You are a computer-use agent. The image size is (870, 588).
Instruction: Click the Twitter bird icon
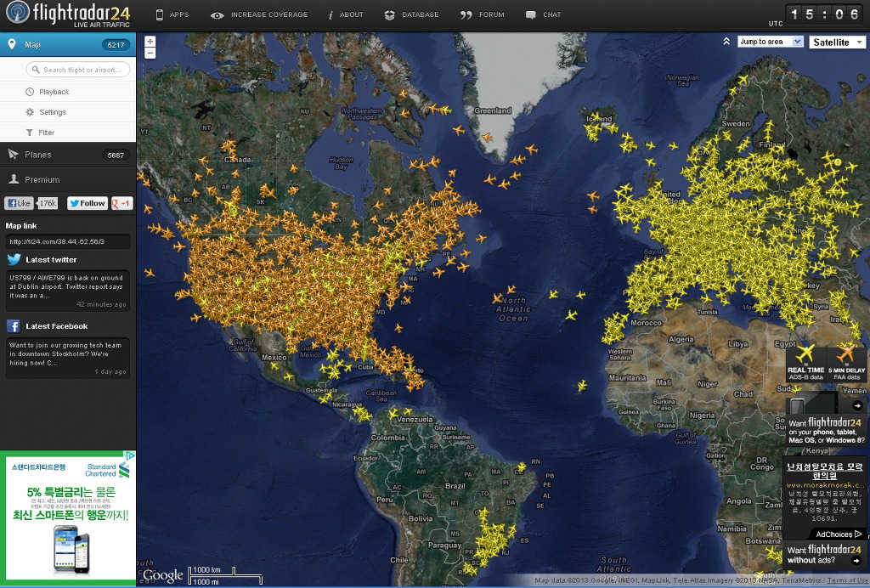click(14, 259)
